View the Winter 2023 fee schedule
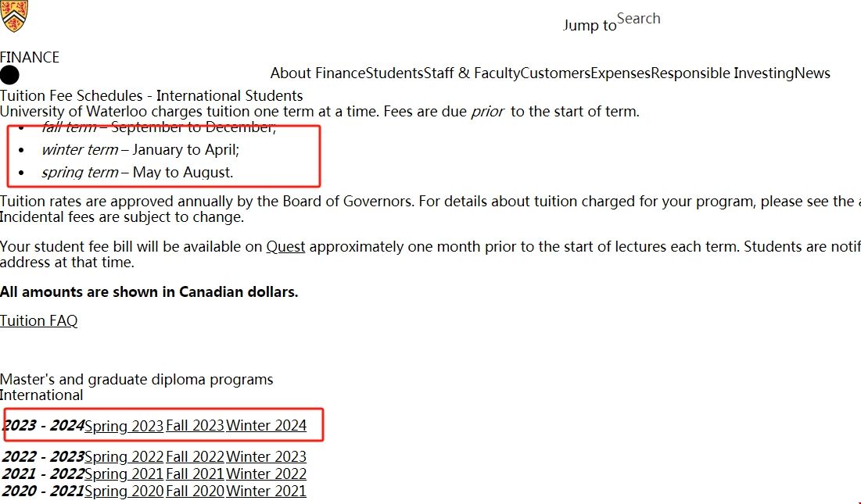Image resolution: width=861 pixels, height=504 pixels. 266,457
